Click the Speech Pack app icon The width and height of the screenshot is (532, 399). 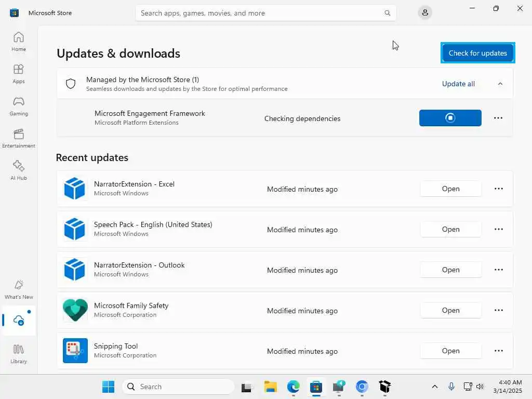point(75,229)
